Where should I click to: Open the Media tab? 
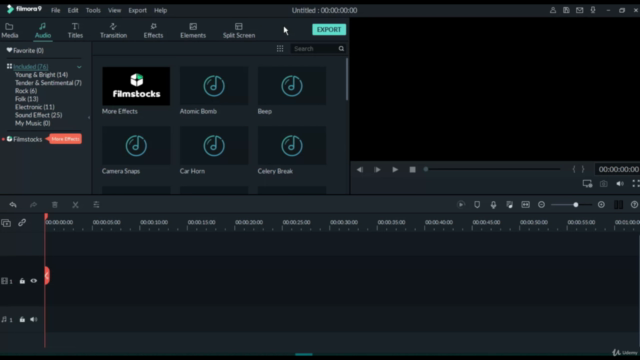[10, 31]
